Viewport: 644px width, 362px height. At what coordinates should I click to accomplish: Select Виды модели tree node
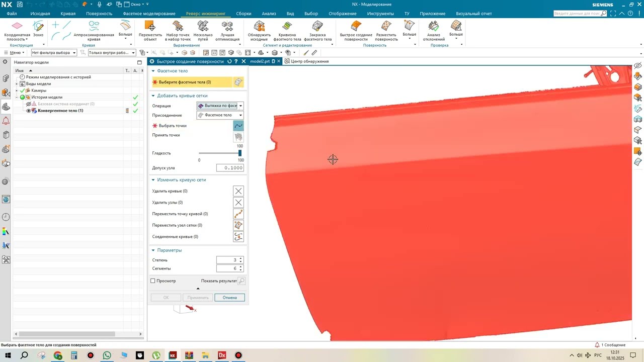click(38, 84)
